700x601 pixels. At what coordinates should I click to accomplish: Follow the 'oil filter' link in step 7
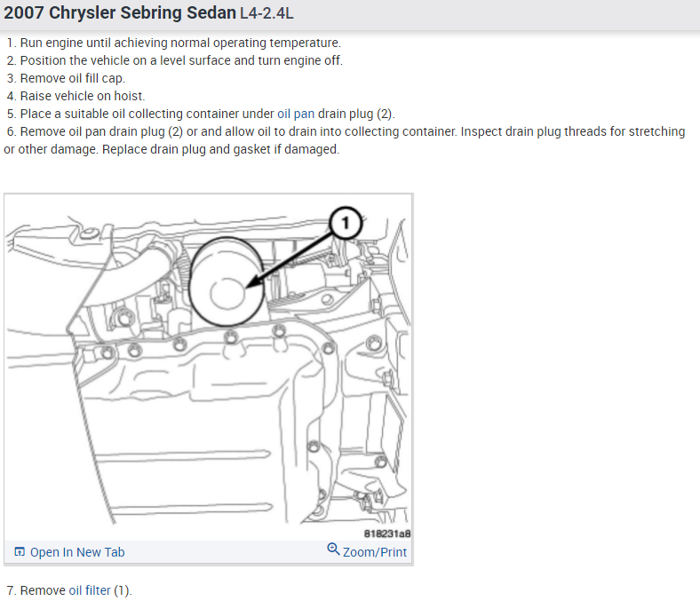coord(90,590)
